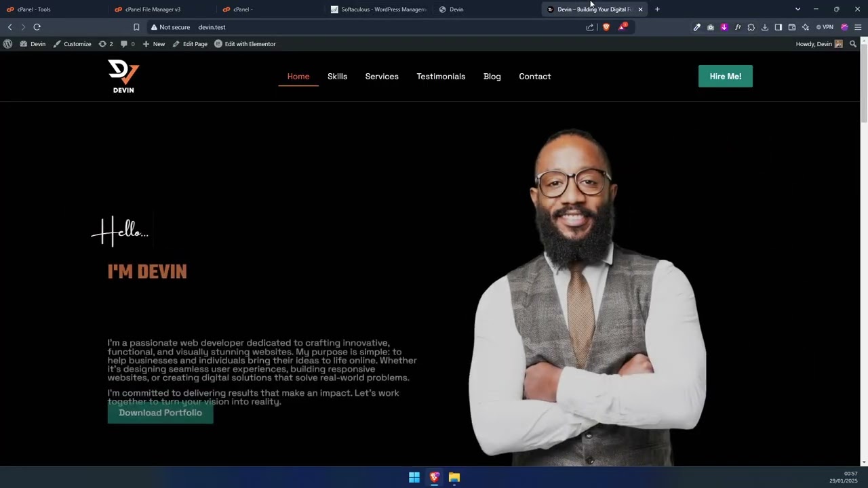
Task: Switch to Softaculous WordPress Management tab
Action: point(378,9)
